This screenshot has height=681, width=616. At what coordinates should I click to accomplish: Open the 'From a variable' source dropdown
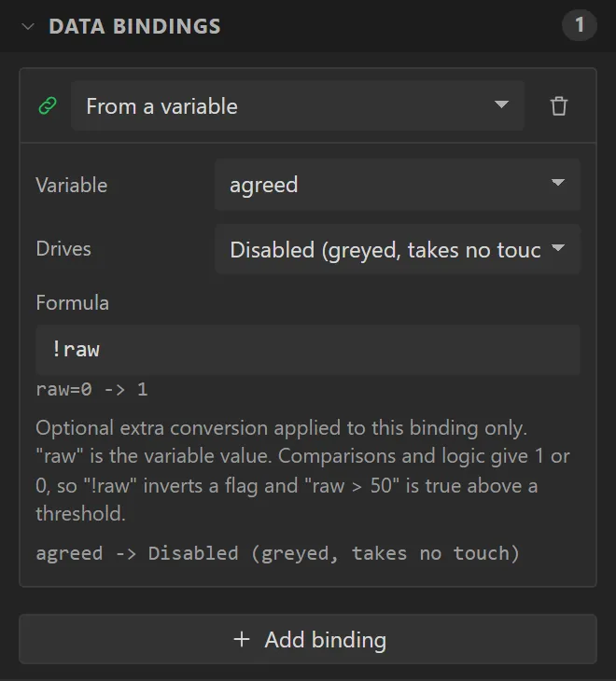(298, 105)
